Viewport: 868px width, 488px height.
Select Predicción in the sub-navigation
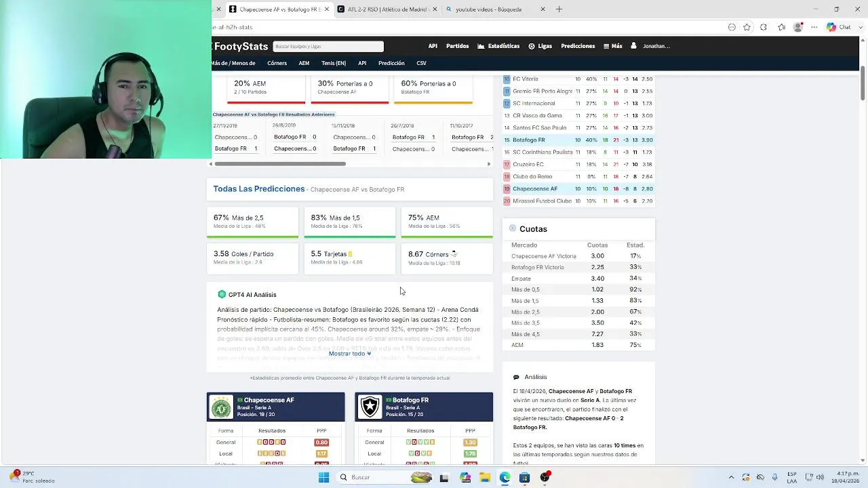pyautogui.click(x=391, y=63)
